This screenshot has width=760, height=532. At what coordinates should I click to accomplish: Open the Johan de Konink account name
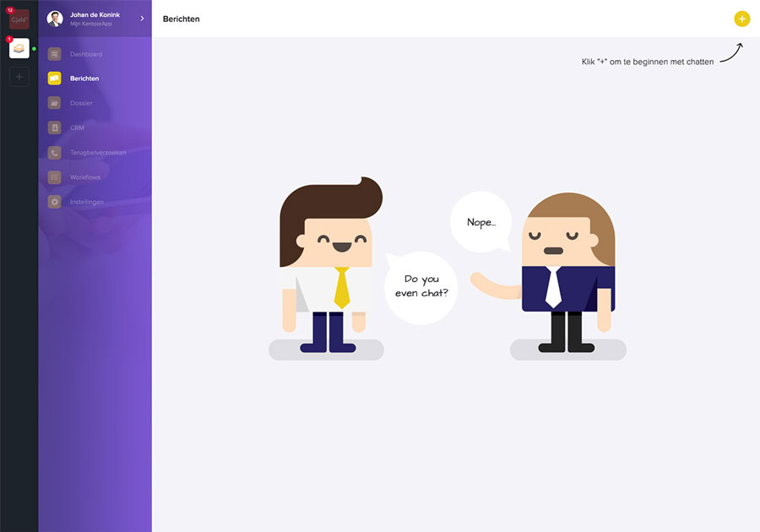pos(95,14)
